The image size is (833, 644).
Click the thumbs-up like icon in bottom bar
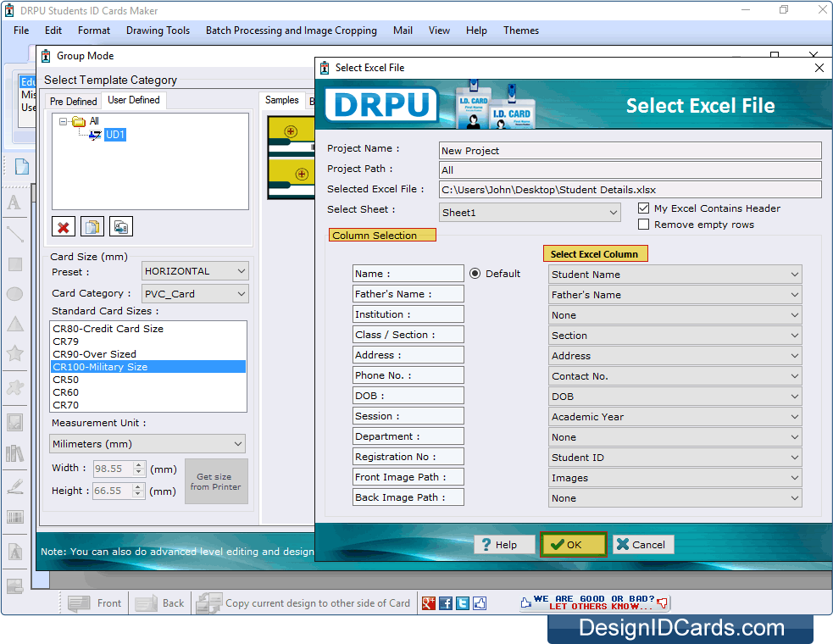coord(480,603)
